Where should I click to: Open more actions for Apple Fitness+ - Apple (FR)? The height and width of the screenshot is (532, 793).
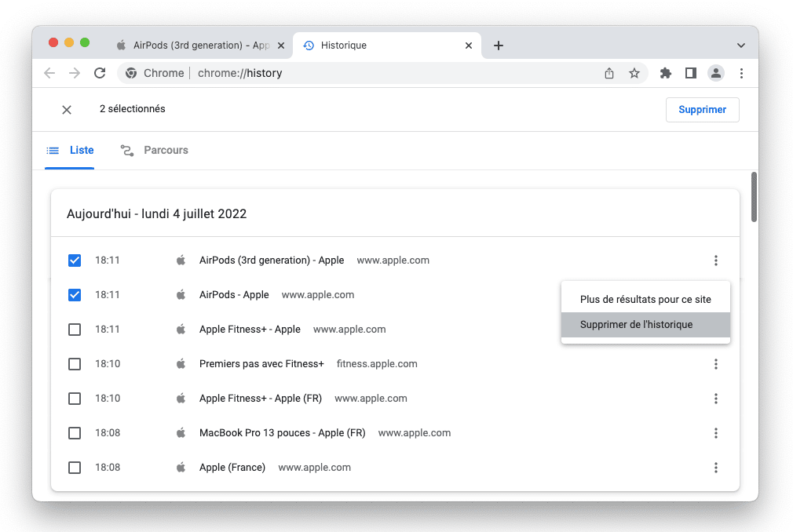(x=715, y=399)
